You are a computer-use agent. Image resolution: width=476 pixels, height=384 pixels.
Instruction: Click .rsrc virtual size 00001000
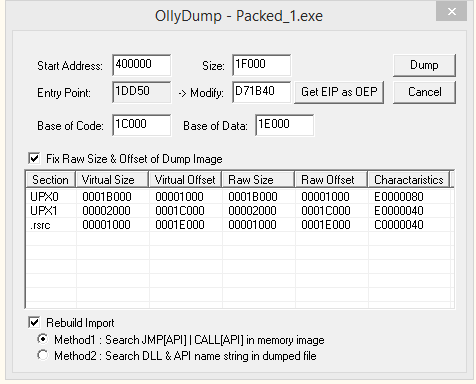tap(106, 225)
